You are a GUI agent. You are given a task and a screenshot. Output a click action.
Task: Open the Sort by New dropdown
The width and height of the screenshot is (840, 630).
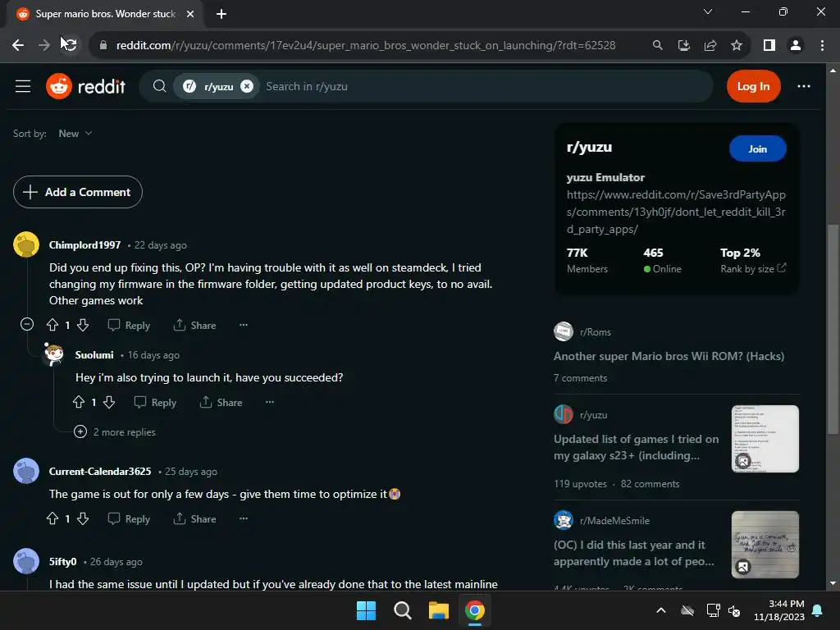point(75,134)
